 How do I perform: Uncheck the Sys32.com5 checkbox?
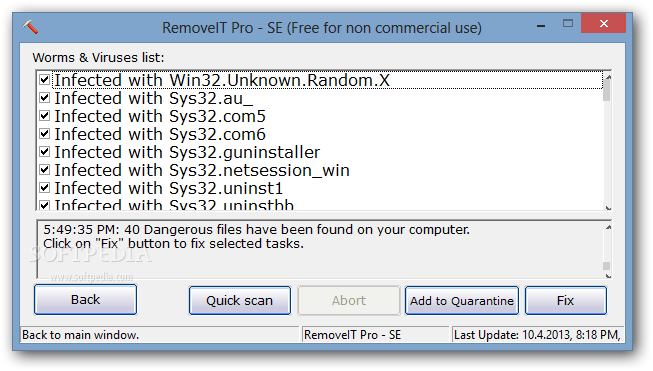coord(45,116)
